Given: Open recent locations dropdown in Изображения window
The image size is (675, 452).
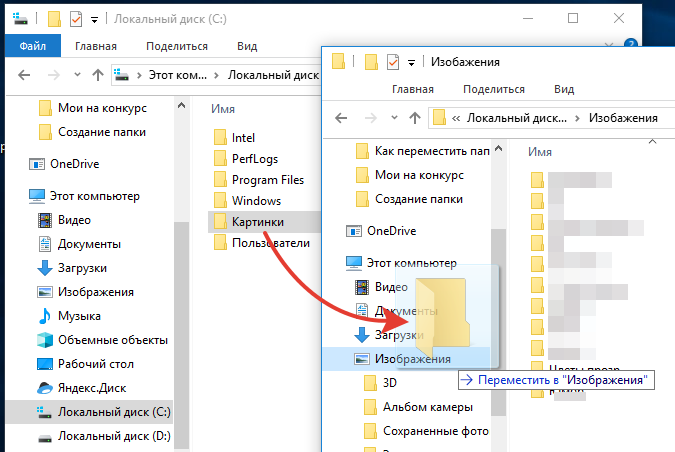Looking at the screenshot, I should coord(394,118).
